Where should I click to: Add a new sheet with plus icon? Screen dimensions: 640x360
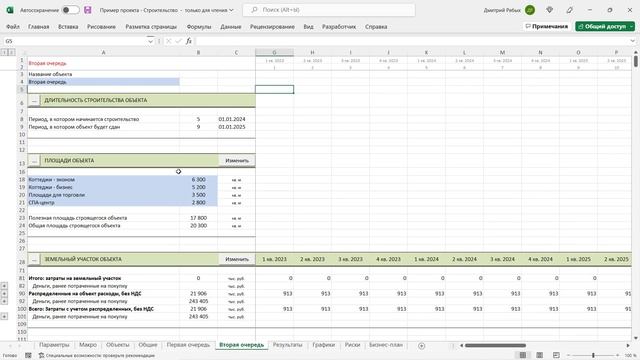[x=422, y=346]
